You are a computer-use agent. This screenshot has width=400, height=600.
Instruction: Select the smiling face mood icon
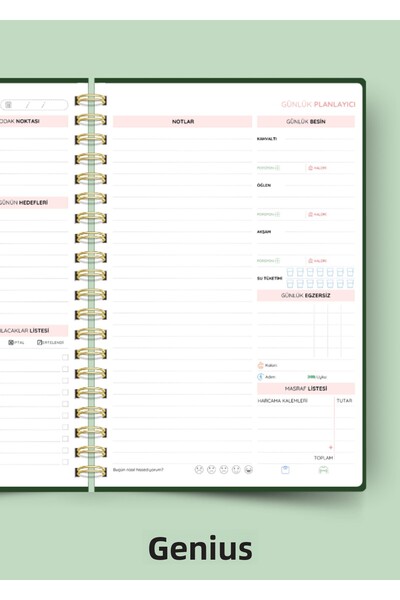point(236,470)
